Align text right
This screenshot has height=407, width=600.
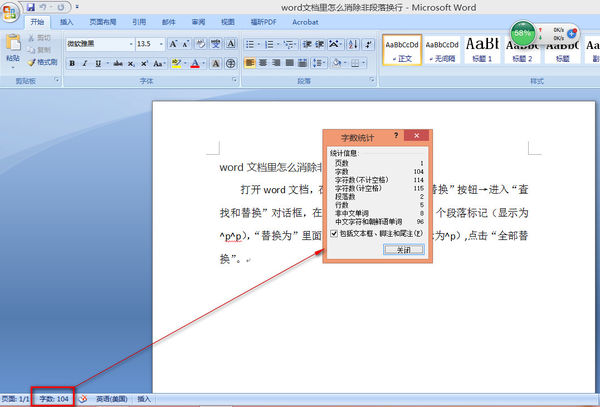(276, 63)
